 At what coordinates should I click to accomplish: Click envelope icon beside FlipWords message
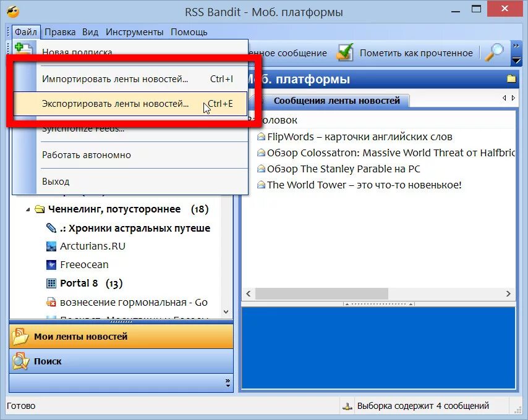tap(261, 136)
